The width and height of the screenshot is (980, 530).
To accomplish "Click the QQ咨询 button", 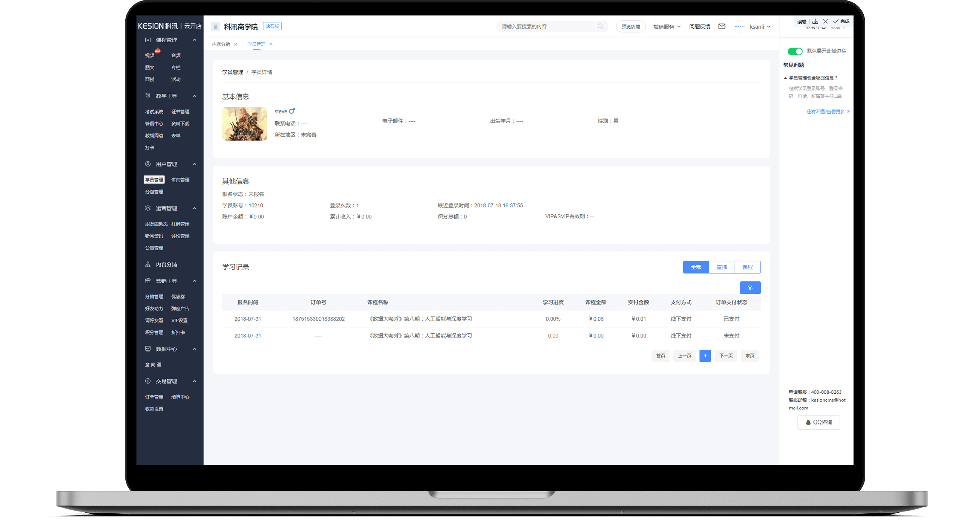I will click(818, 422).
